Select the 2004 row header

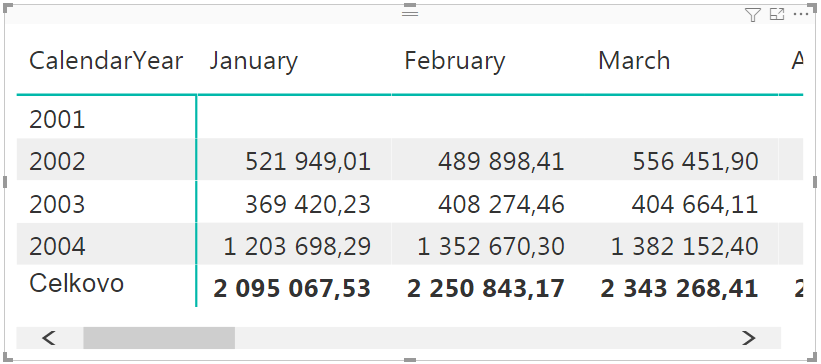[57, 246]
